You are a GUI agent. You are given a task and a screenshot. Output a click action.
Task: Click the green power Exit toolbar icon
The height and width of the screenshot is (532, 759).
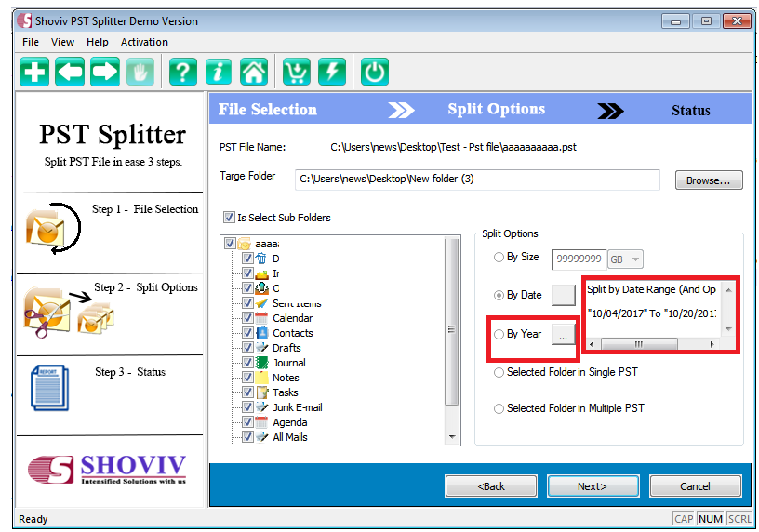coord(375,73)
